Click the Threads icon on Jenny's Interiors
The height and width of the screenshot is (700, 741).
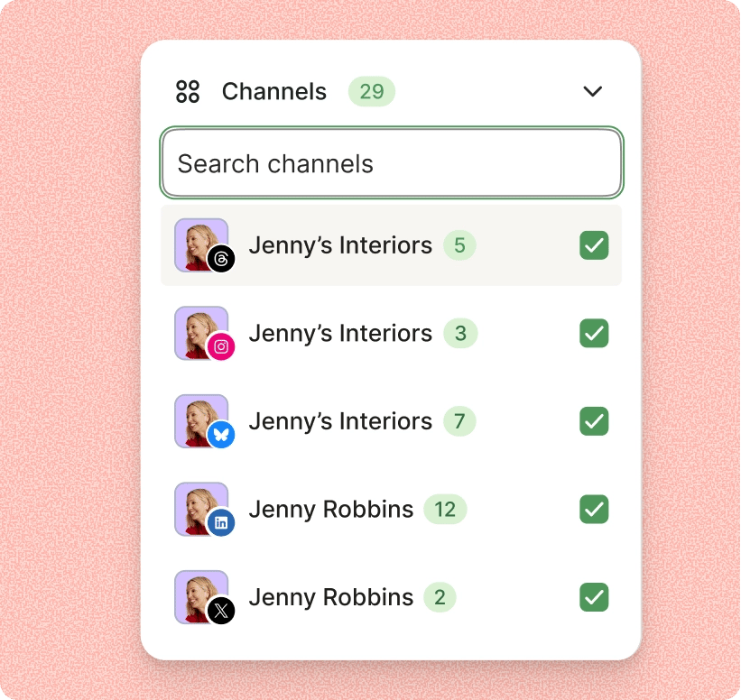pyautogui.click(x=219, y=259)
